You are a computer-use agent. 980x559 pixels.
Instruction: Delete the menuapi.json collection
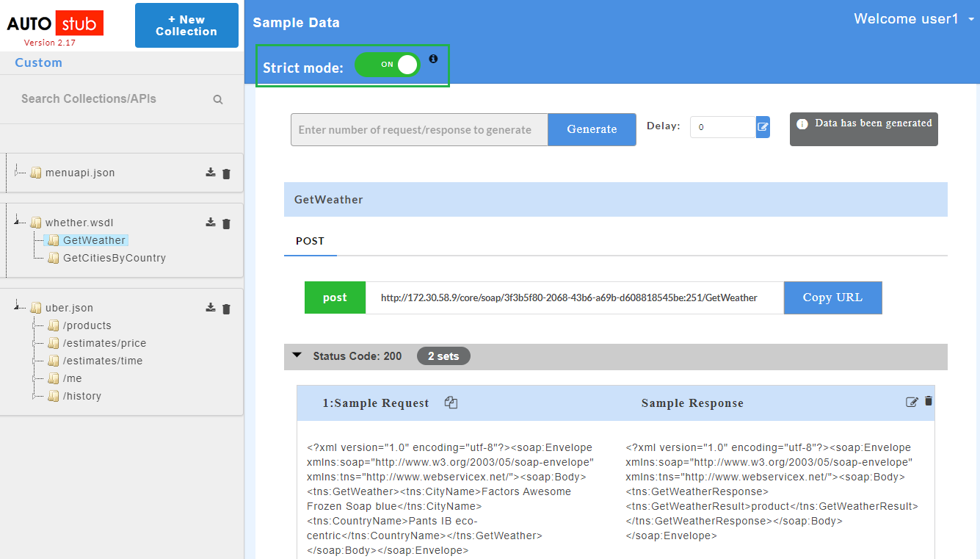tap(226, 173)
